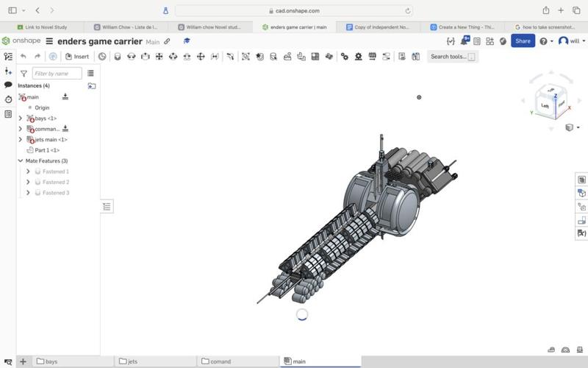This screenshot has width=588, height=368.
Task: Click the list view icon beside filter box
Action: click(90, 73)
